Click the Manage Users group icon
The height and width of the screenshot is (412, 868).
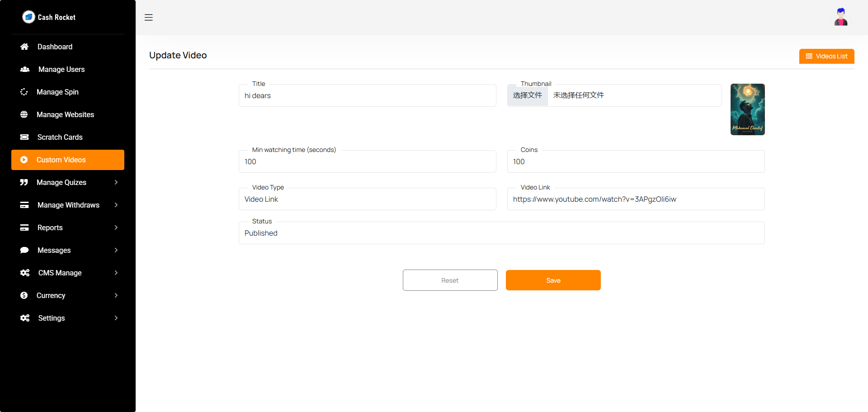(x=25, y=69)
